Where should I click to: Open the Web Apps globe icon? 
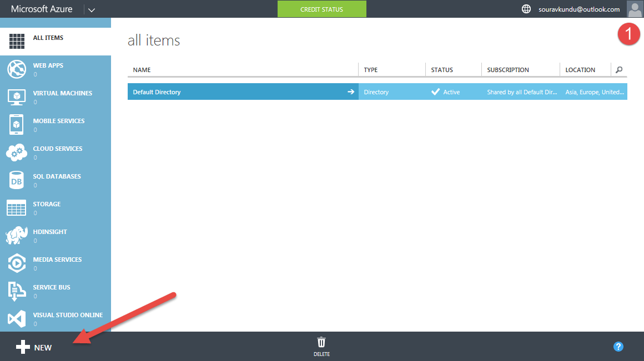pos(17,69)
